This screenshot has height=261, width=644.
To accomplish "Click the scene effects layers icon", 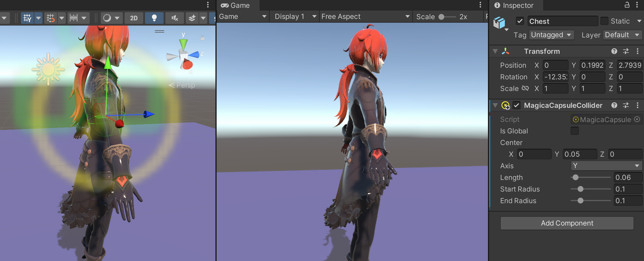I will click(x=192, y=18).
